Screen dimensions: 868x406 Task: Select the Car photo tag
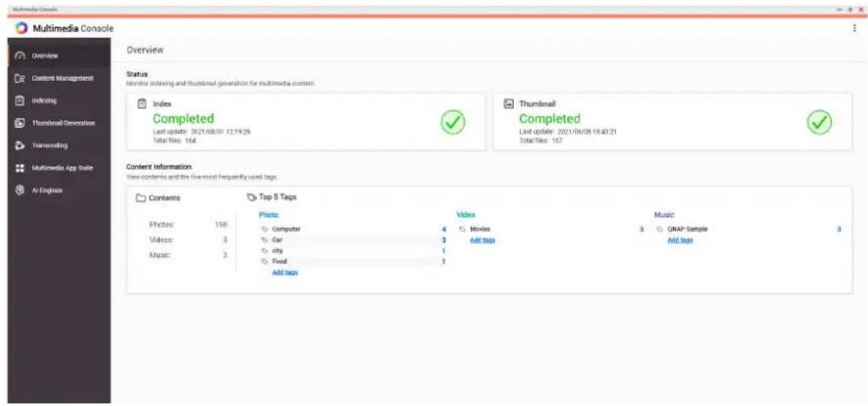pyautogui.click(x=278, y=240)
